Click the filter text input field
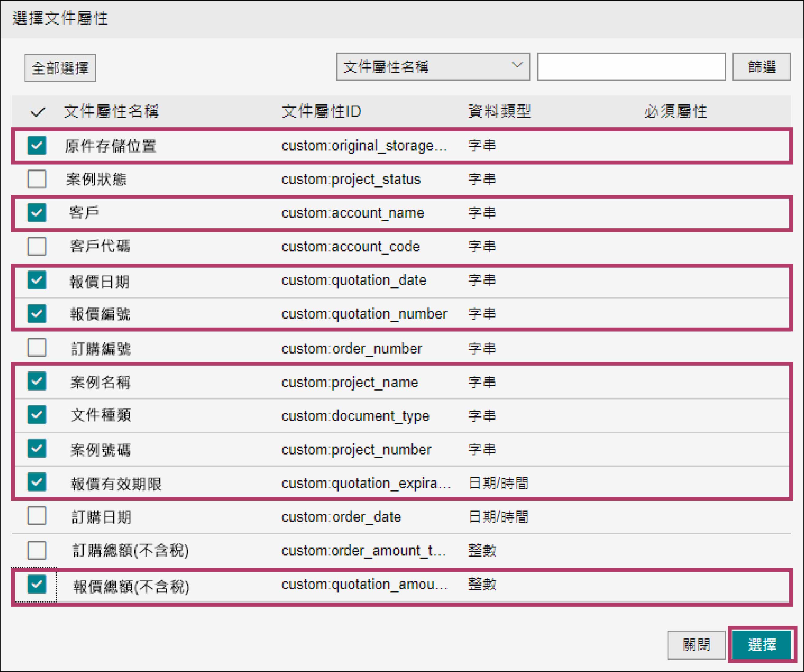Image resolution: width=804 pixels, height=672 pixels. point(631,67)
